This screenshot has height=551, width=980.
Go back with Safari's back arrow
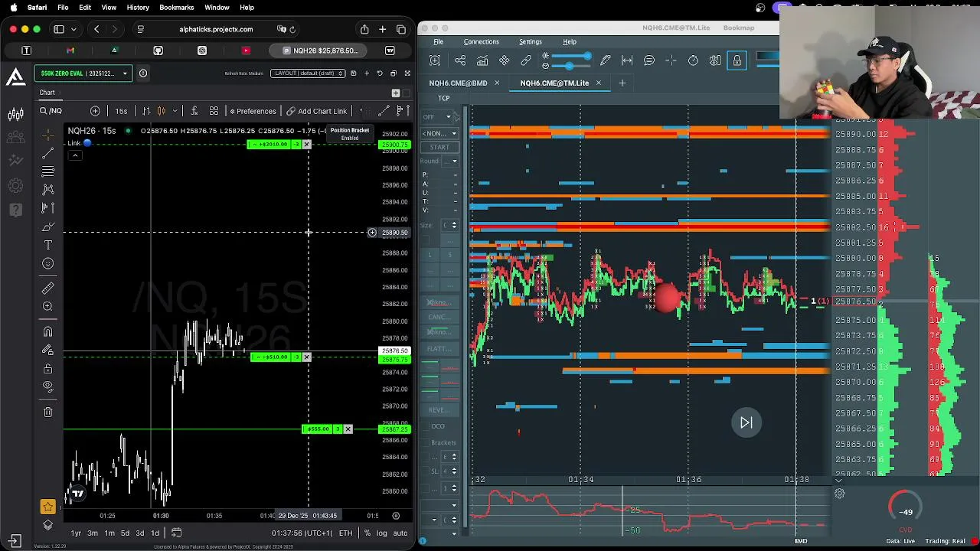96,29
